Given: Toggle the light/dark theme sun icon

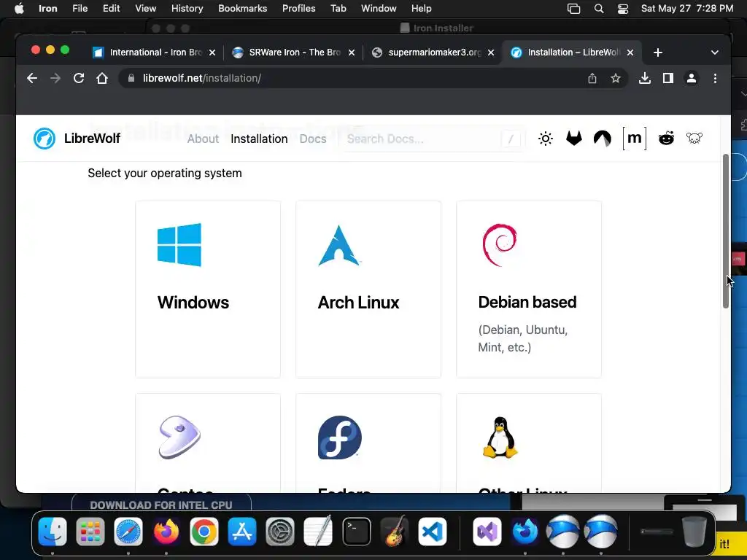Looking at the screenshot, I should [x=546, y=139].
